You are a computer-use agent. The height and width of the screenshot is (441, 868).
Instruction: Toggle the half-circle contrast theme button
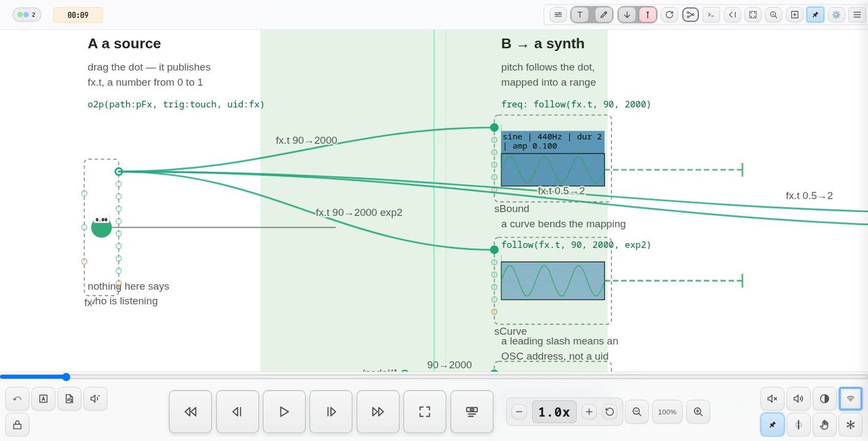[x=825, y=399]
